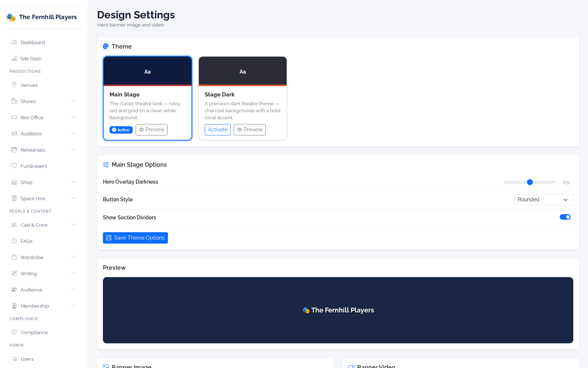Click The Fernhill Players site title

(48, 17)
